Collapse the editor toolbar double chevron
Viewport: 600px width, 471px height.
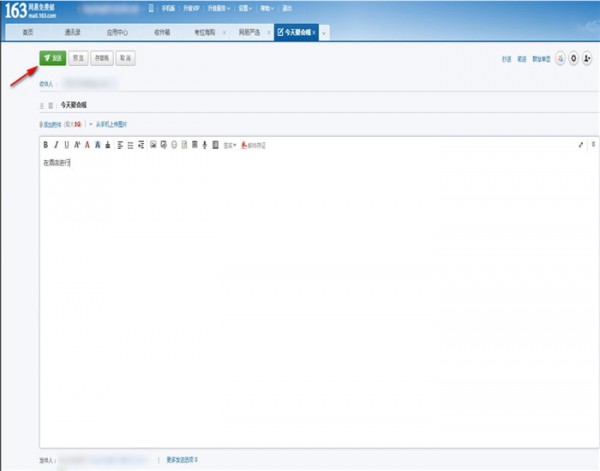point(593,144)
